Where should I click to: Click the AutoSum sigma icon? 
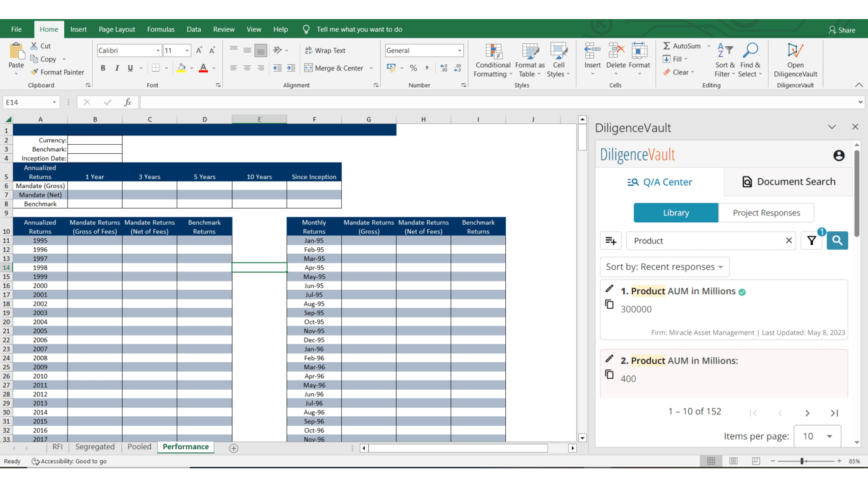tap(667, 46)
